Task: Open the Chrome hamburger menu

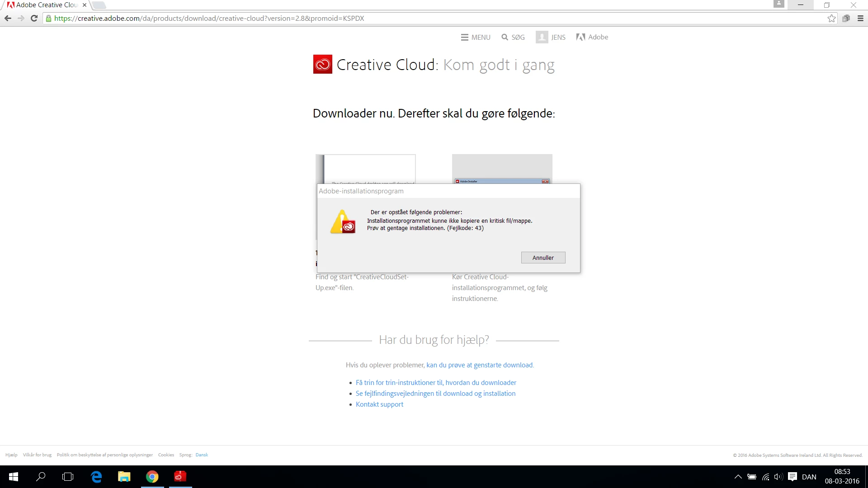Action: pyautogui.click(x=860, y=19)
